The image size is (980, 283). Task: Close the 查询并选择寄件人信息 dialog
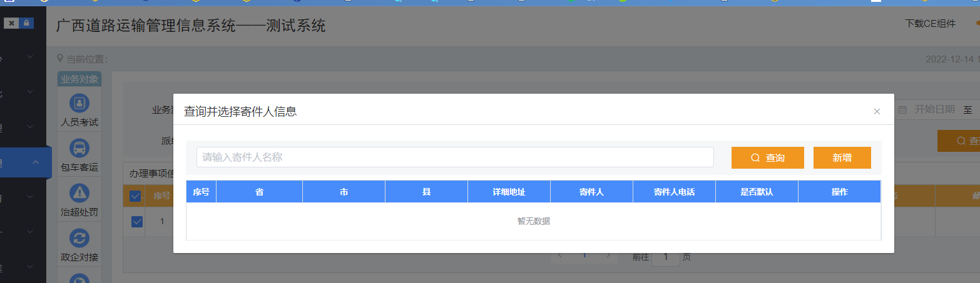click(x=877, y=112)
